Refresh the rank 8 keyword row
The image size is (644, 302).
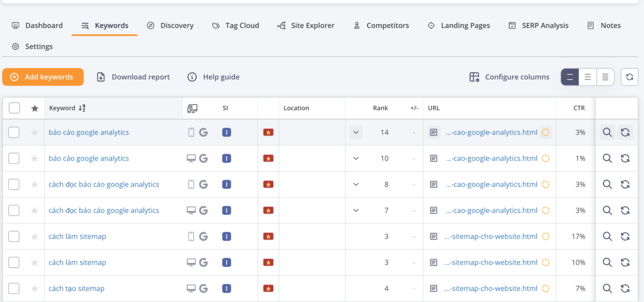[x=625, y=184]
